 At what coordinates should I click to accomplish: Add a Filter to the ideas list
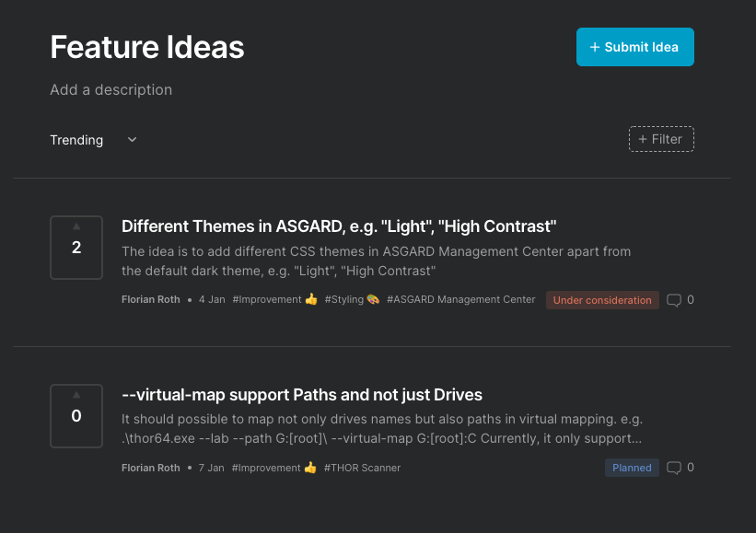[661, 139]
